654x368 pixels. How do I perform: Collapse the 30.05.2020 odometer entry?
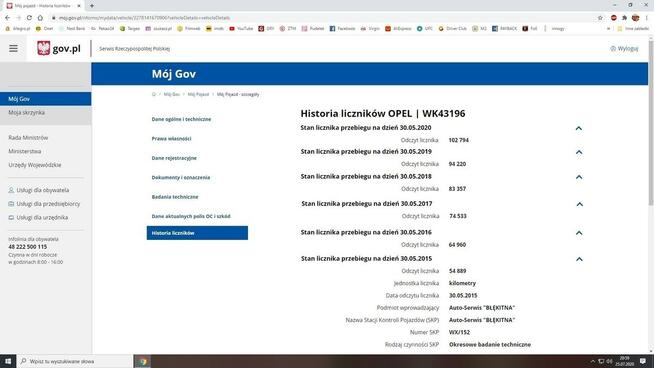coord(579,128)
